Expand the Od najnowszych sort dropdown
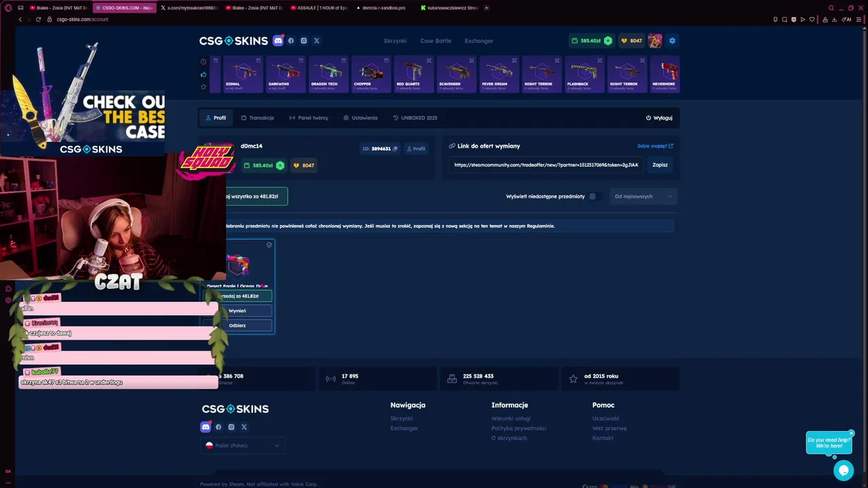868x488 pixels. click(643, 197)
